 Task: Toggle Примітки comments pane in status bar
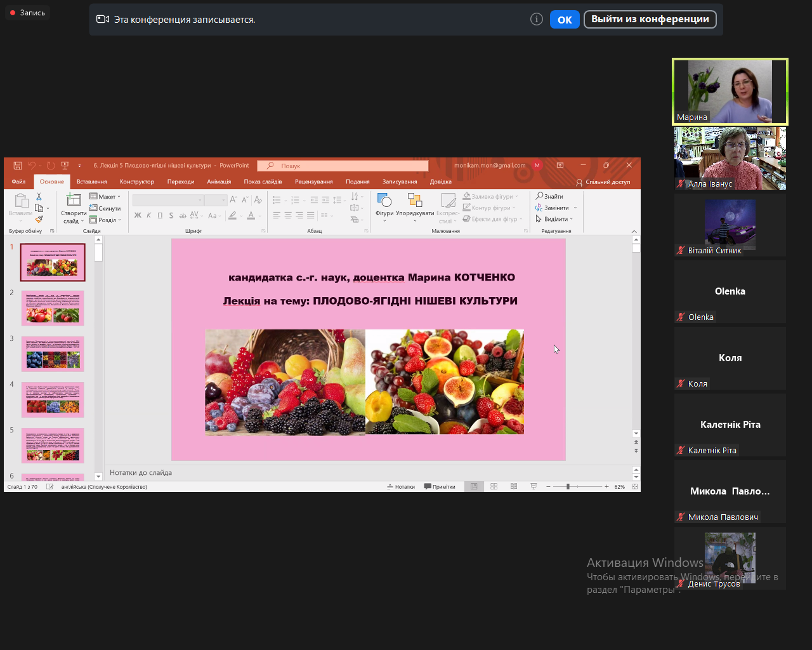coord(440,487)
